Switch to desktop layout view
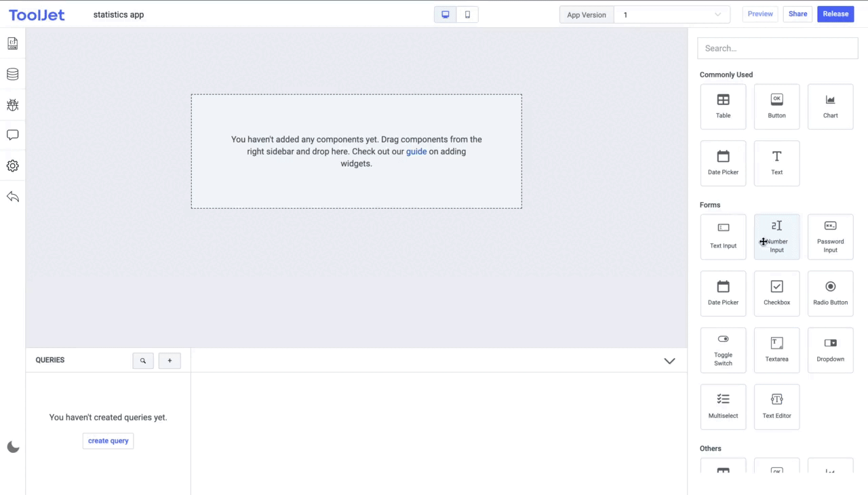 pos(446,14)
